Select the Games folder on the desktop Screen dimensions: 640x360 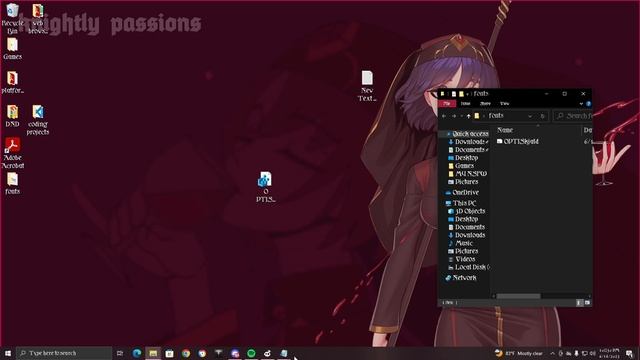[x=12, y=48]
